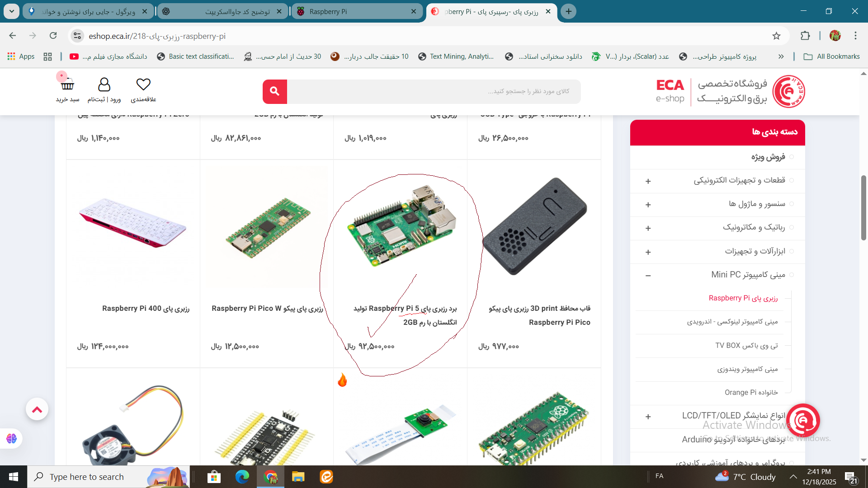Open the shopping cart icon
This screenshot has width=868, height=488.
(67, 84)
